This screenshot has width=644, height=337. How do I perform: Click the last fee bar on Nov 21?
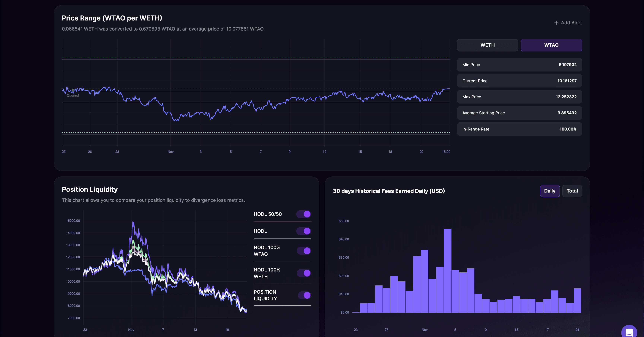(x=577, y=300)
